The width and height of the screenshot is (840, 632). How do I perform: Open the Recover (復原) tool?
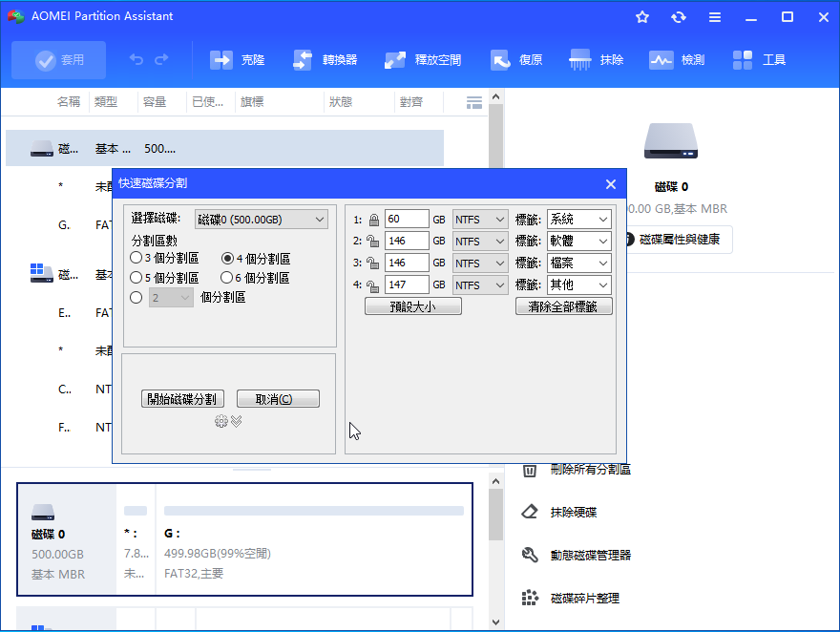(515, 60)
